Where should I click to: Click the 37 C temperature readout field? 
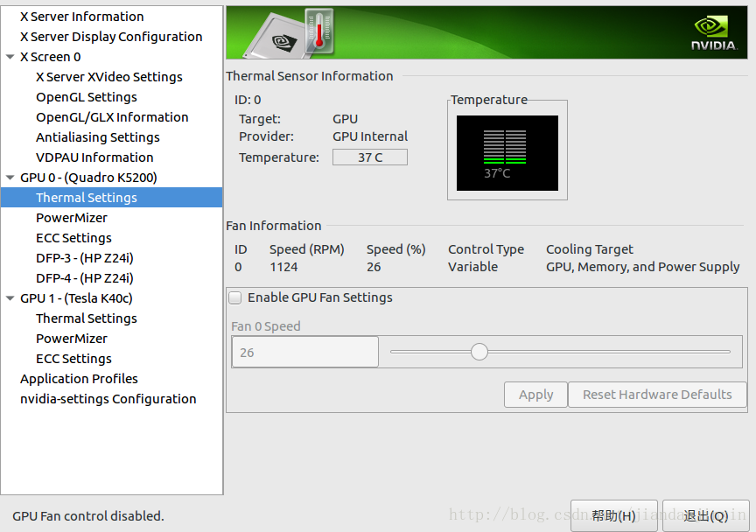tap(370, 157)
